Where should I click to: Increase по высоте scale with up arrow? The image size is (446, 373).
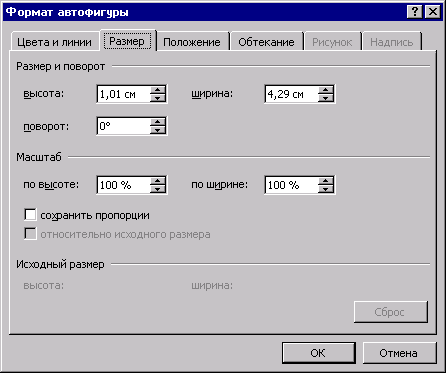pos(158,181)
